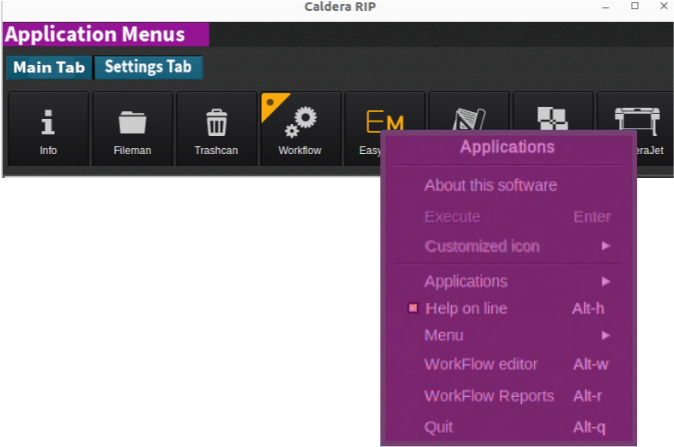This screenshot has height=447, width=674.
Task: Launch the Workflow gears icon
Action: click(300, 129)
